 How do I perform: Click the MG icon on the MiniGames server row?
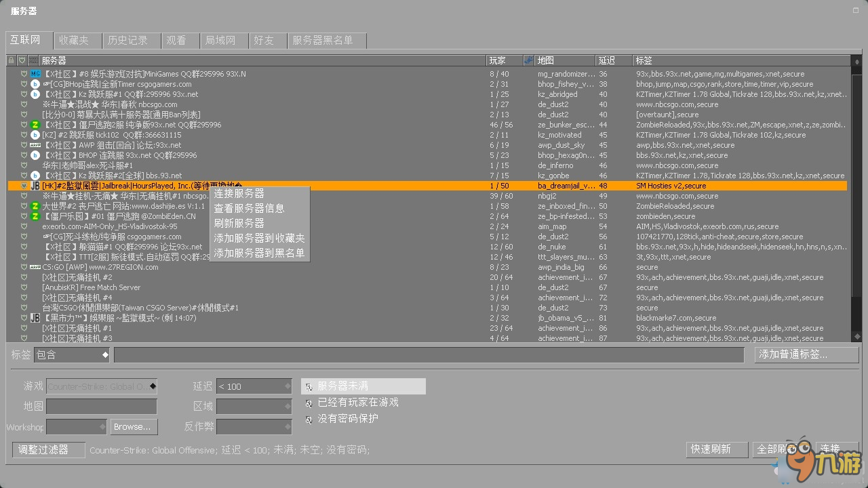[x=35, y=73]
